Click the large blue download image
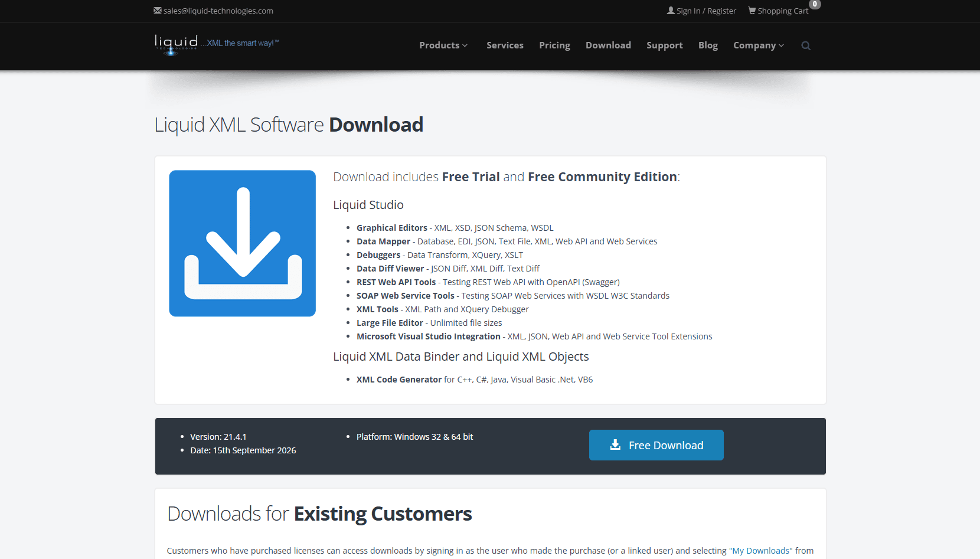 pos(243,243)
